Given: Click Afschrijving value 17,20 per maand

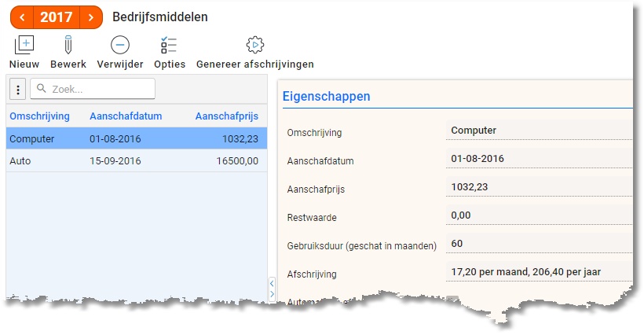Looking at the screenshot, I should point(539,272).
